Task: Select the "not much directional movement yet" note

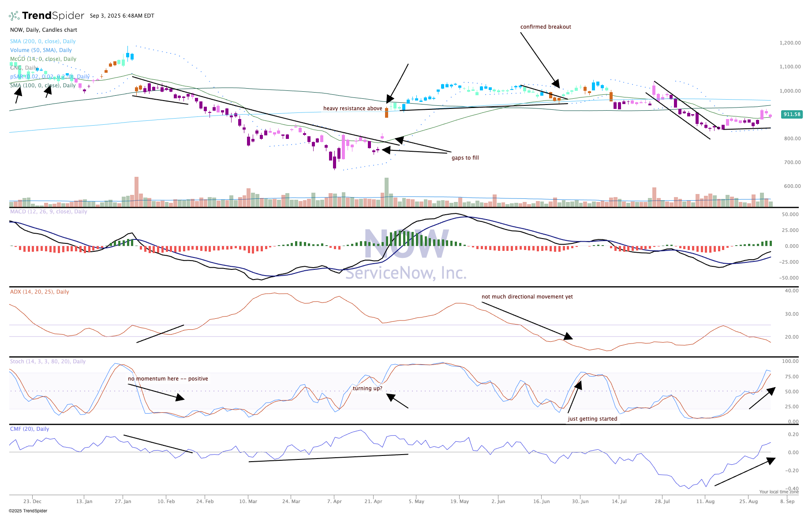Action: 527,297
